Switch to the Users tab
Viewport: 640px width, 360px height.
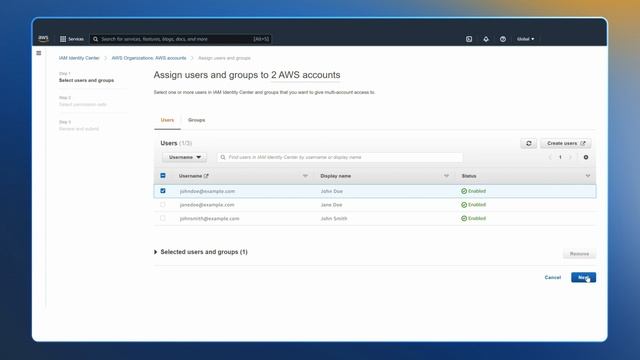point(167,120)
